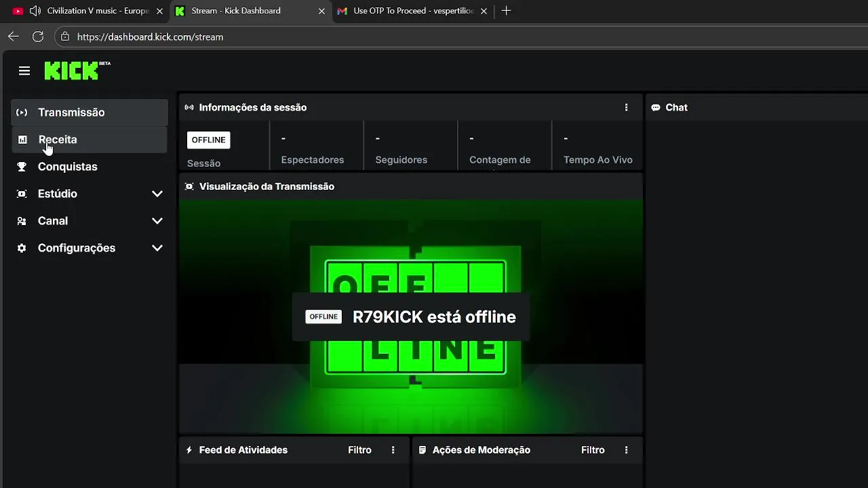The height and width of the screenshot is (488, 868).
Task: Switch to Use OTP To Proceed Gmail tab
Action: click(x=412, y=11)
